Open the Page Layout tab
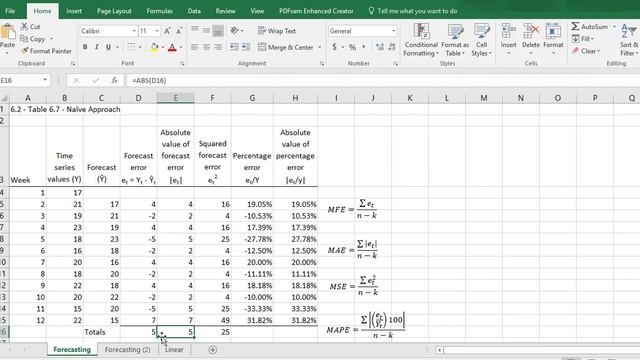 coord(114,11)
